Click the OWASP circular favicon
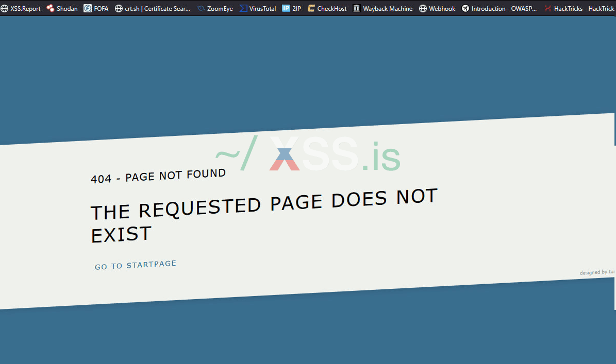This screenshot has width=616, height=364. click(465, 8)
